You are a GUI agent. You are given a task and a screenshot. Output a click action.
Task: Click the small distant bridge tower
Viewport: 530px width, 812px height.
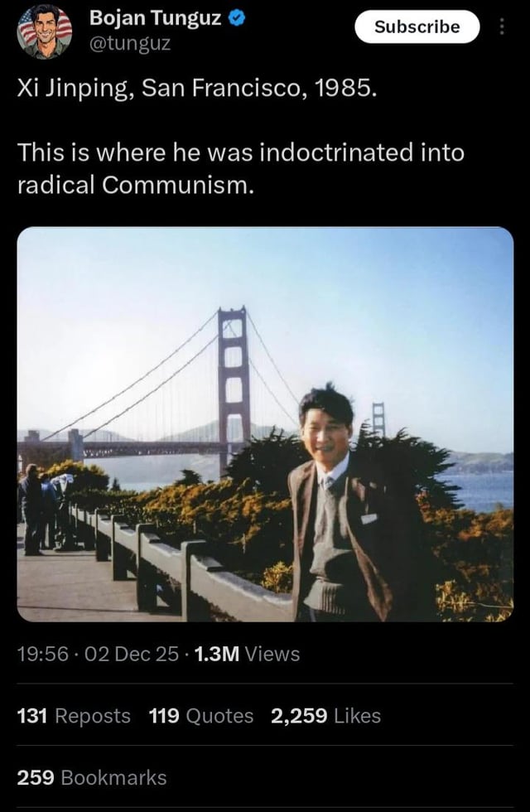coord(379,419)
